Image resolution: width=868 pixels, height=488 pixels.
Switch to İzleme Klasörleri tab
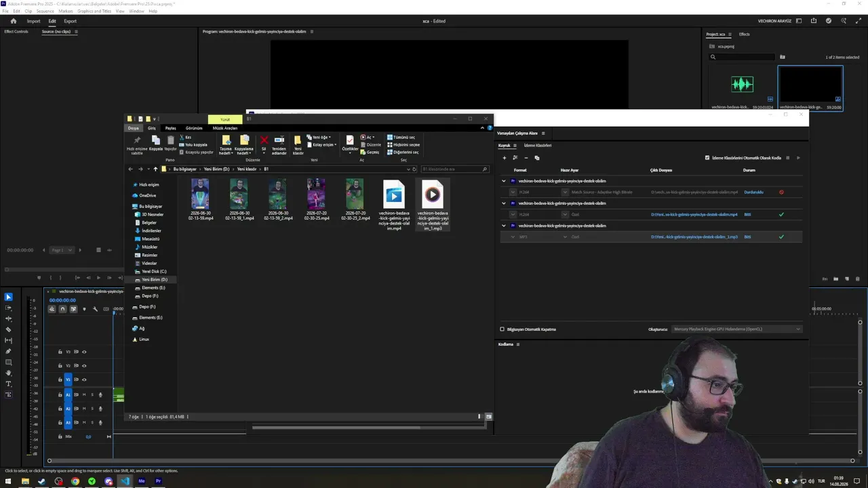(x=538, y=145)
